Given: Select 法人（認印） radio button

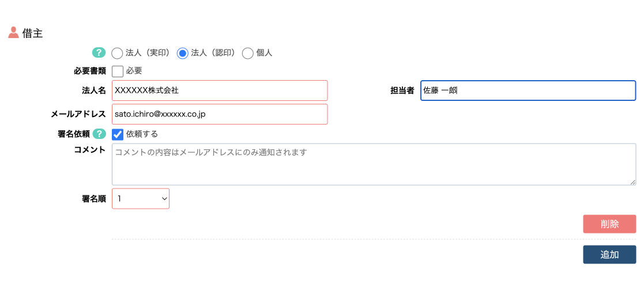Looking at the screenshot, I should pos(182,53).
